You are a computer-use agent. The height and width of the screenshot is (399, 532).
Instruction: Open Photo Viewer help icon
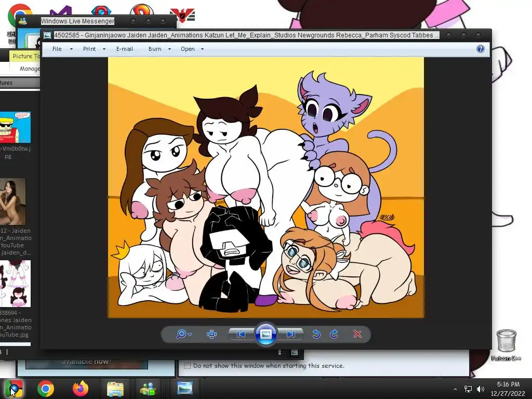(x=481, y=49)
